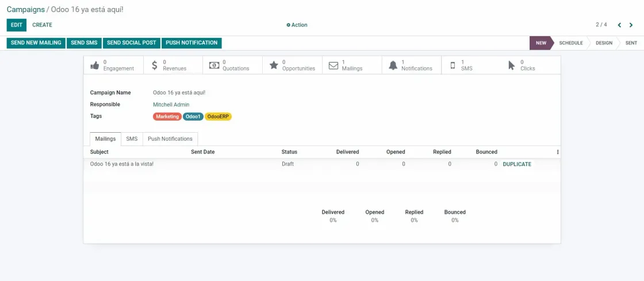Click the Quotations banknote icon

click(214, 66)
